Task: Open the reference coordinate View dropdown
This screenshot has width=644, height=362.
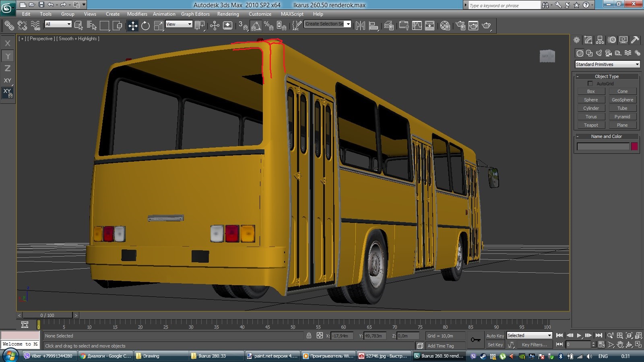Action: pyautogui.click(x=179, y=24)
